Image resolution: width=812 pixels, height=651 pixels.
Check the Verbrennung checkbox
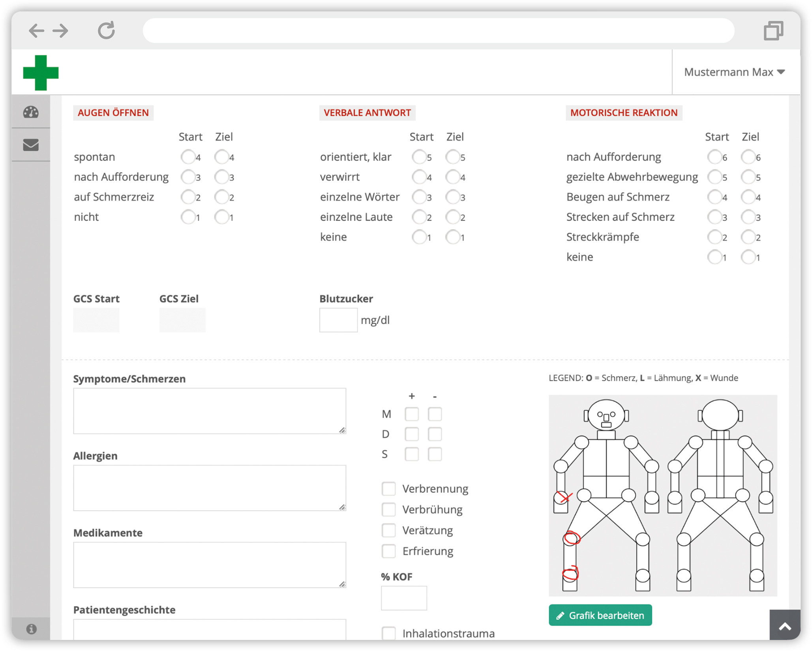pyautogui.click(x=388, y=488)
